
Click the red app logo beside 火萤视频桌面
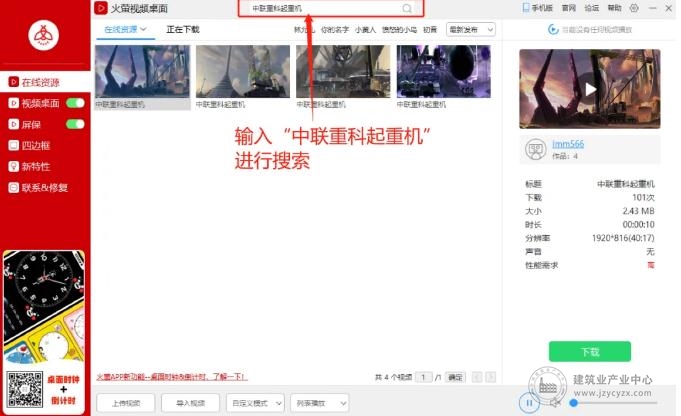(101, 8)
